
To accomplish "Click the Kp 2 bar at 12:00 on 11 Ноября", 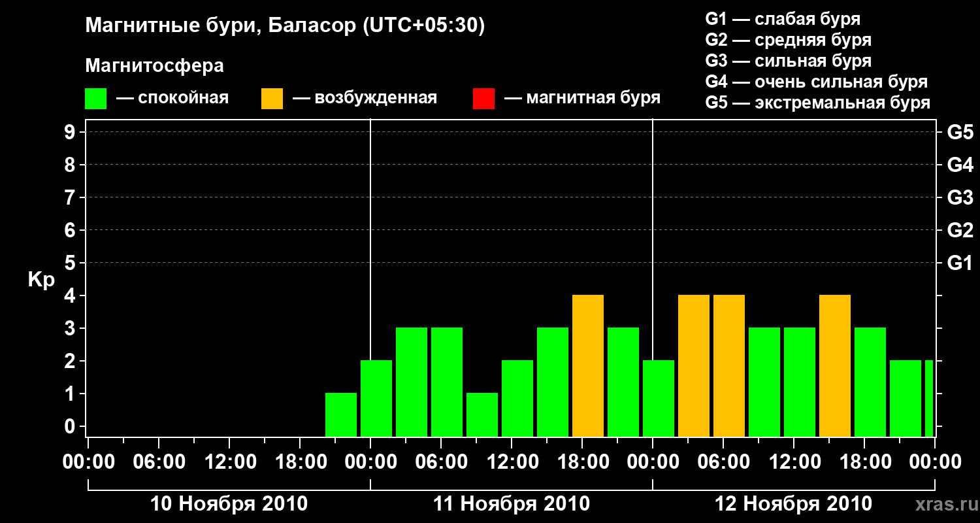I will (517, 398).
